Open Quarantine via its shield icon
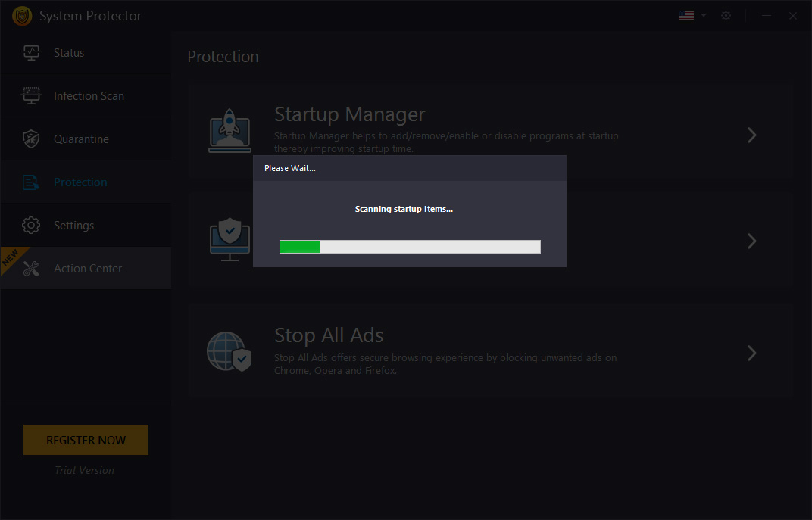The width and height of the screenshot is (812, 520). click(x=31, y=139)
